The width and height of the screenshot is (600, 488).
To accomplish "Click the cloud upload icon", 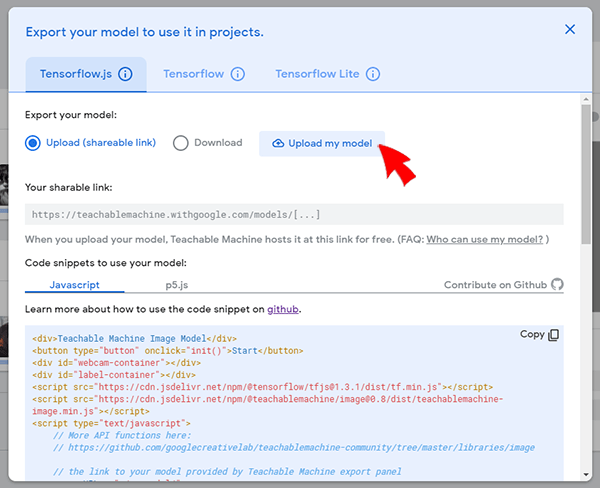I will pyautogui.click(x=278, y=144).
